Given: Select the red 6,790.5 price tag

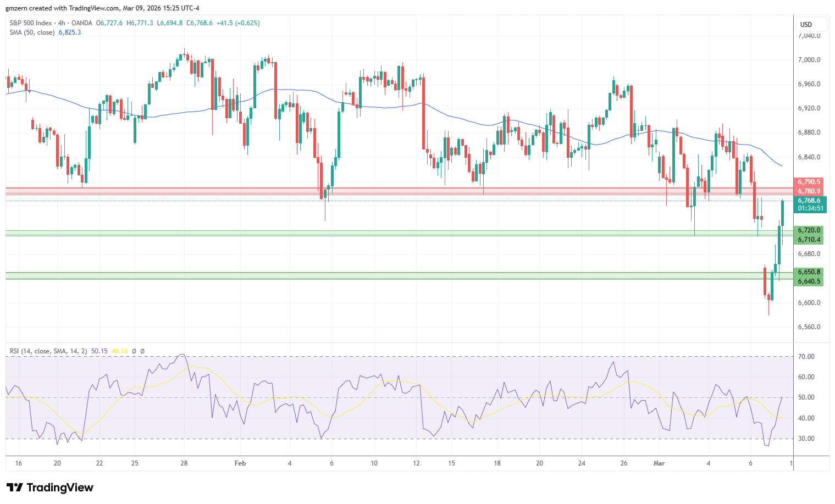Looking at the screenshot, I should pyautogui.click(x=809, y=182).
